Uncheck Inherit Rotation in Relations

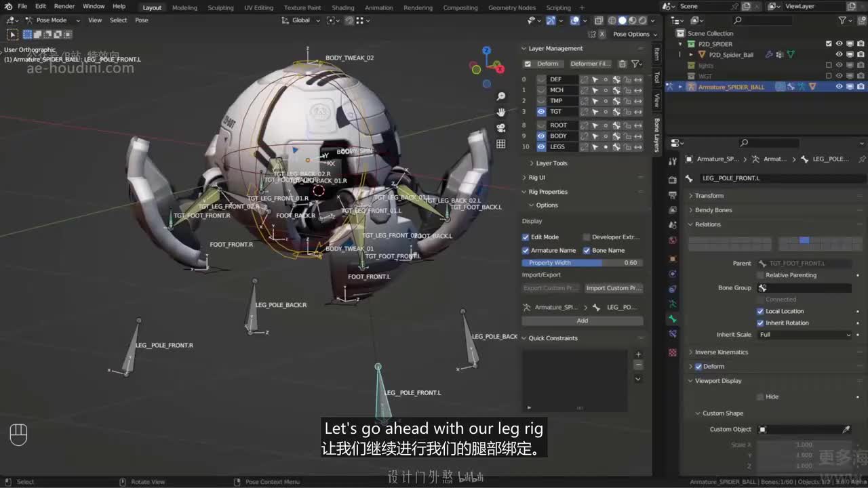(760, 323)
